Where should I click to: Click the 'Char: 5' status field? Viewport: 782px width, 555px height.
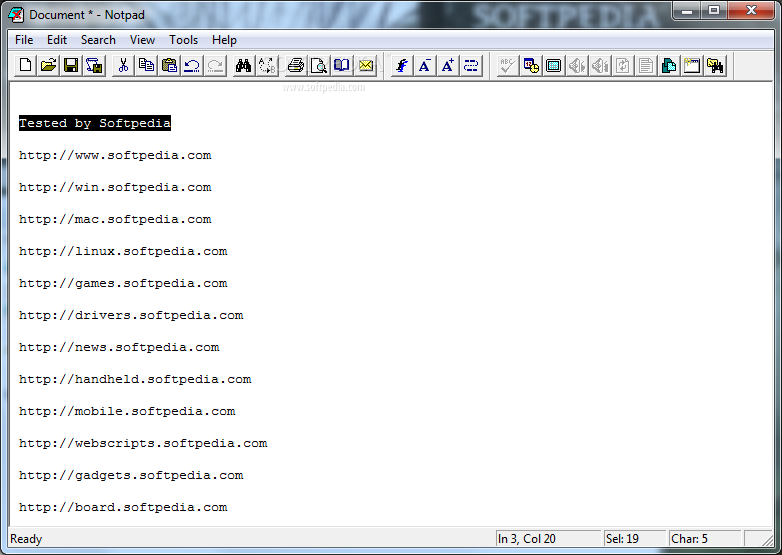(705, 539)
